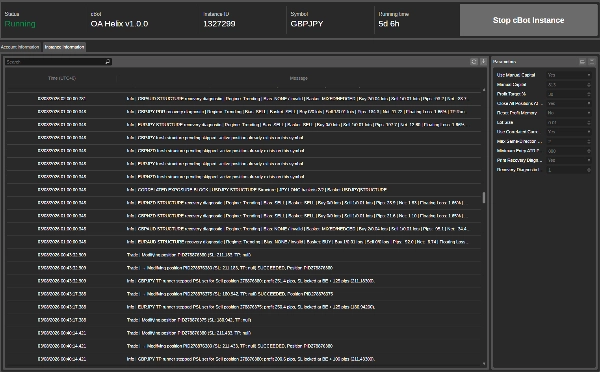Screen dimensions: 600x372
Task: Adjust stepper on last Recovery Diagnostic row
Action: click(x=589, y=170)
